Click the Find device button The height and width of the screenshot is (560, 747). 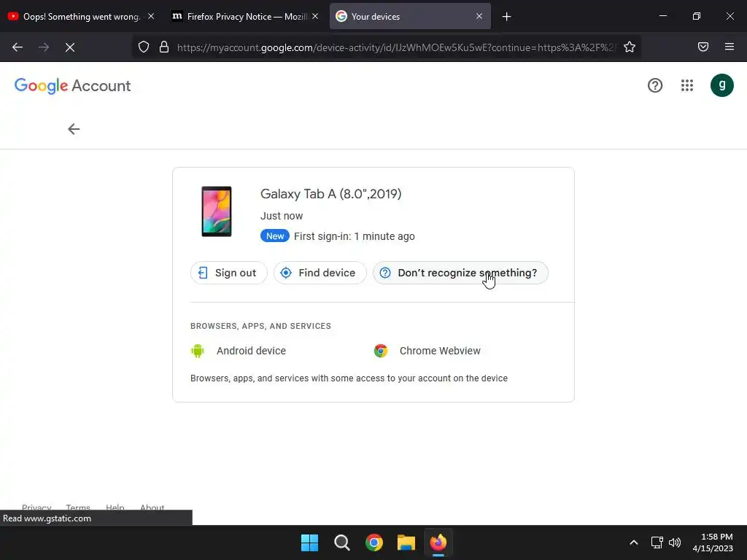320,273
